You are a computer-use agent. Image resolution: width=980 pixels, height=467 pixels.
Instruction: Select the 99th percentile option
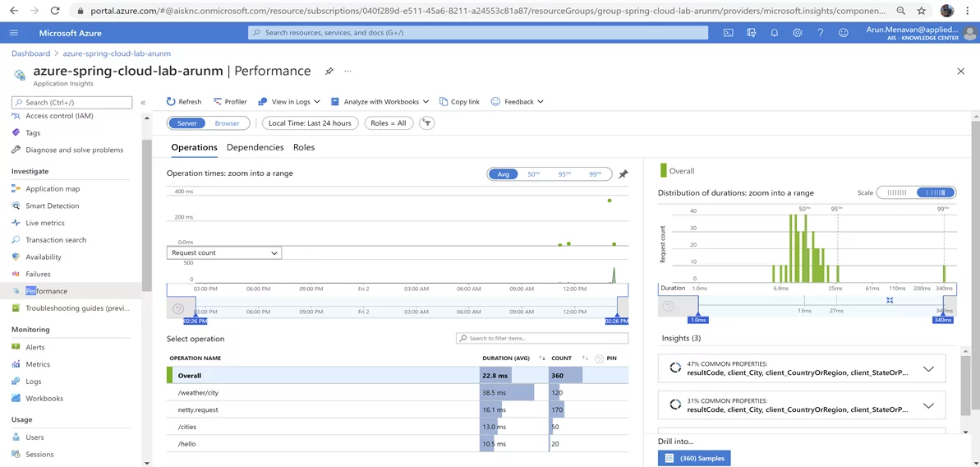[x=595, y=174]
